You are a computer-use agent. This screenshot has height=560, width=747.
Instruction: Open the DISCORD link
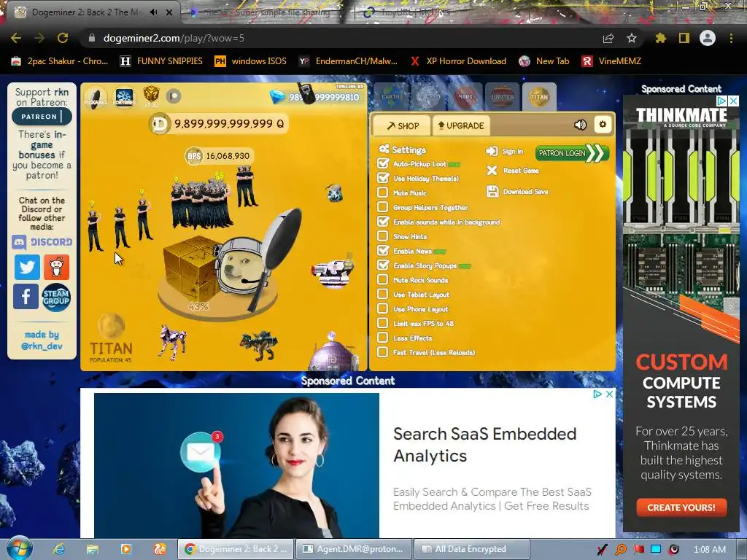42,242
